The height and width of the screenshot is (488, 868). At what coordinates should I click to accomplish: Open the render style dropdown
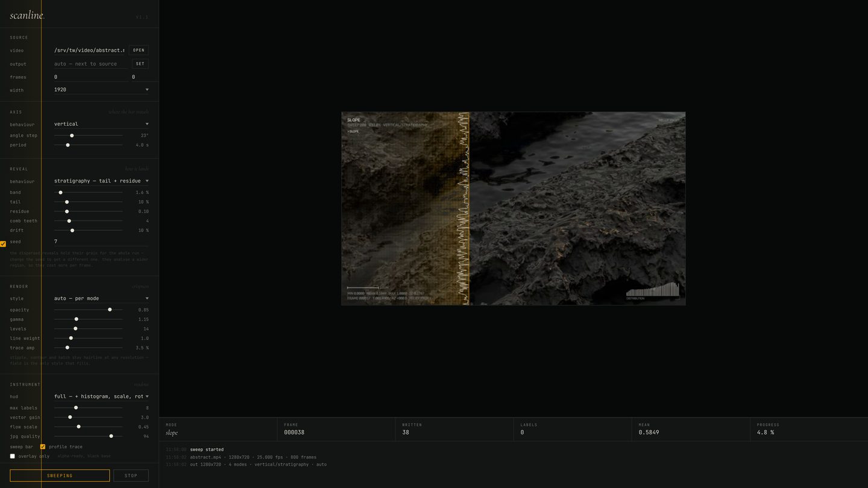click(x=101, y=298)
